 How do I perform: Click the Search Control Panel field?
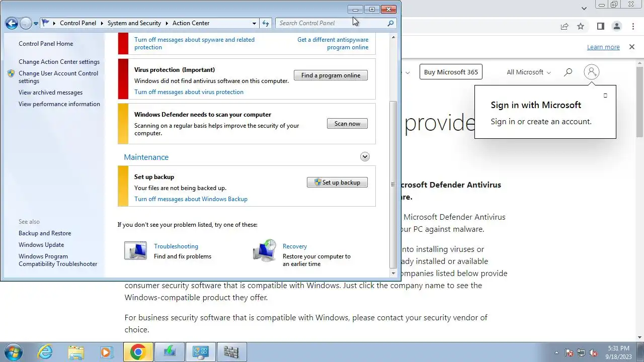point(331,23)
